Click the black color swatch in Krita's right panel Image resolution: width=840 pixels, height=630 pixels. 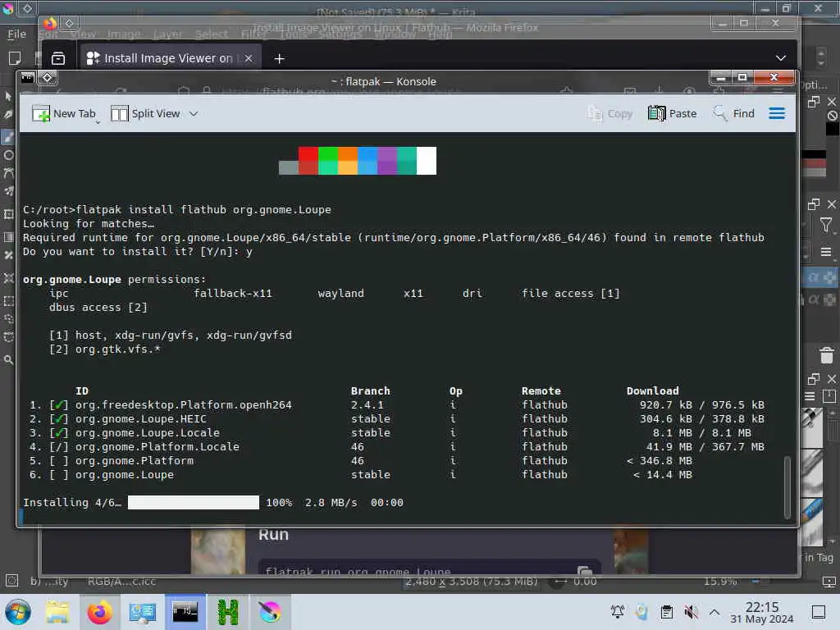point(833,129)
